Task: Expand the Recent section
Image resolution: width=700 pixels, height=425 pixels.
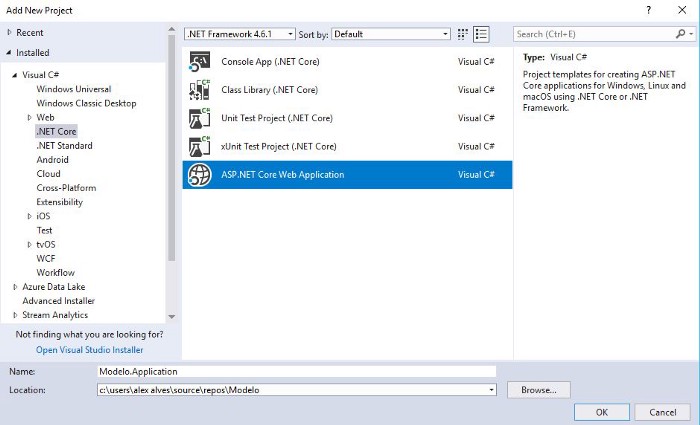Action: click(x=9, y=33)
